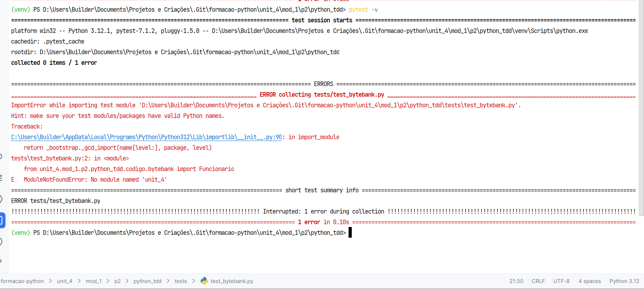Click 'tests\test_bytebank.py:2: in <module>' line

pos(70,158)
